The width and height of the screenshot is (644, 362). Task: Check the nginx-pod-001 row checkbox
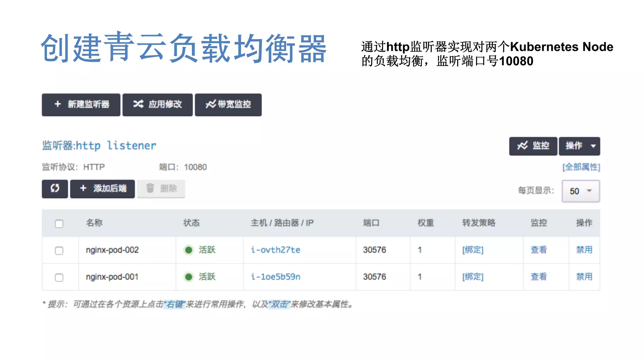coord(59,277)
